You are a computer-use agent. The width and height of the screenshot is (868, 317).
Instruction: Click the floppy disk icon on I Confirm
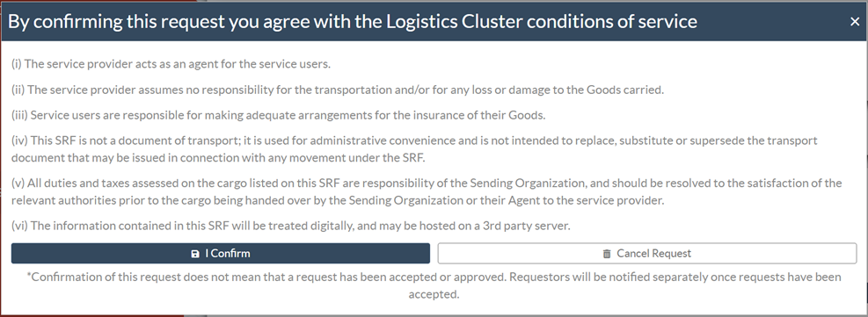[x=195, y=254]
